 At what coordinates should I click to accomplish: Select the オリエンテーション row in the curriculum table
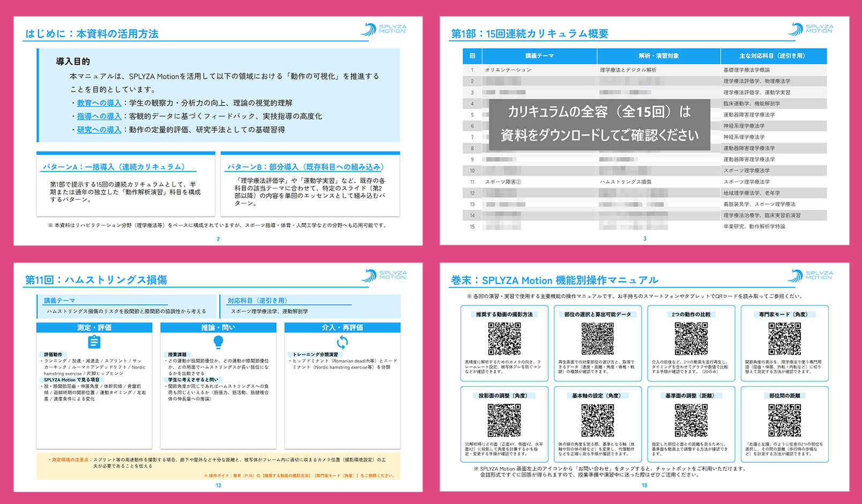click(x=645, y=70)
